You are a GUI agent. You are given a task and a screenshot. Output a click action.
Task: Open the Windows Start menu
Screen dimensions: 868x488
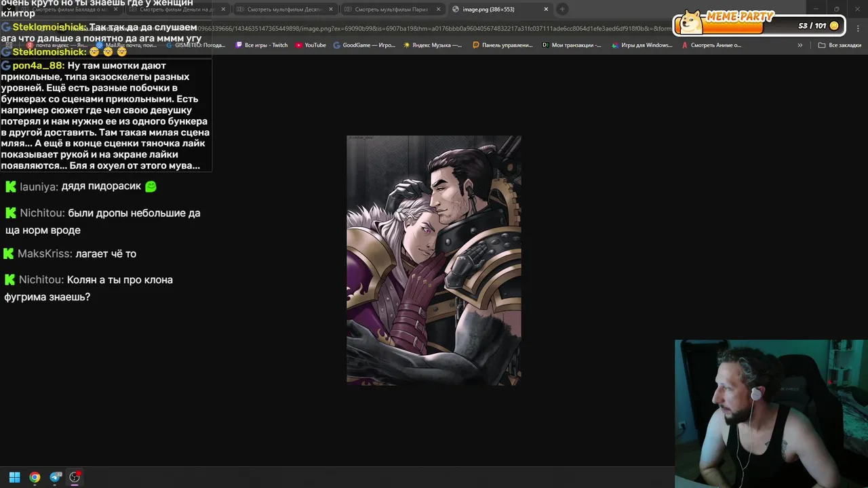pyautogui.click(x=14, y=477)
